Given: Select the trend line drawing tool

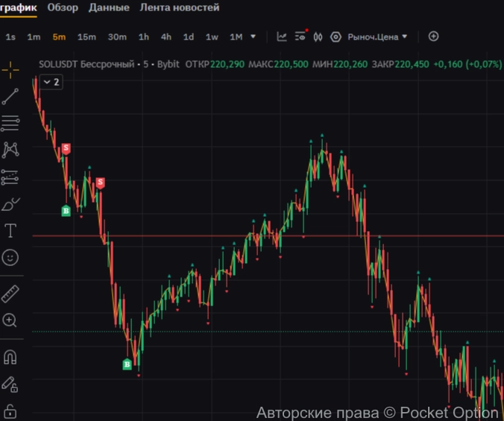Looking at the screenshot, I should 10,97.
